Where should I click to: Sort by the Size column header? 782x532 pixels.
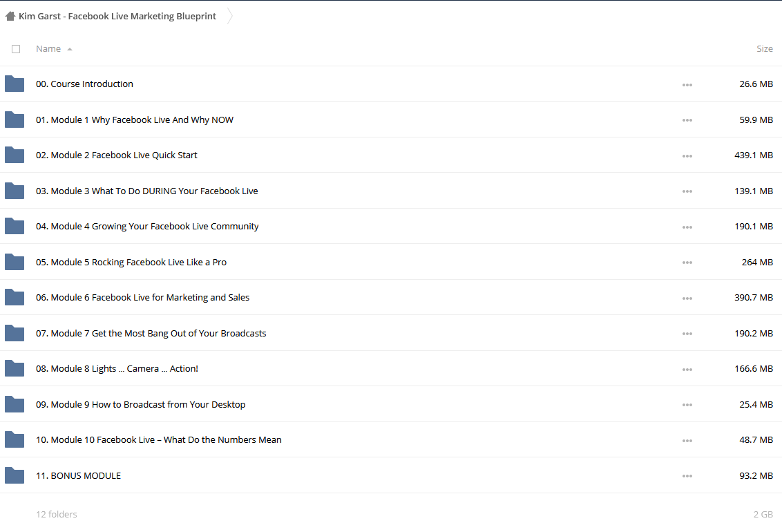coord(765,49)
